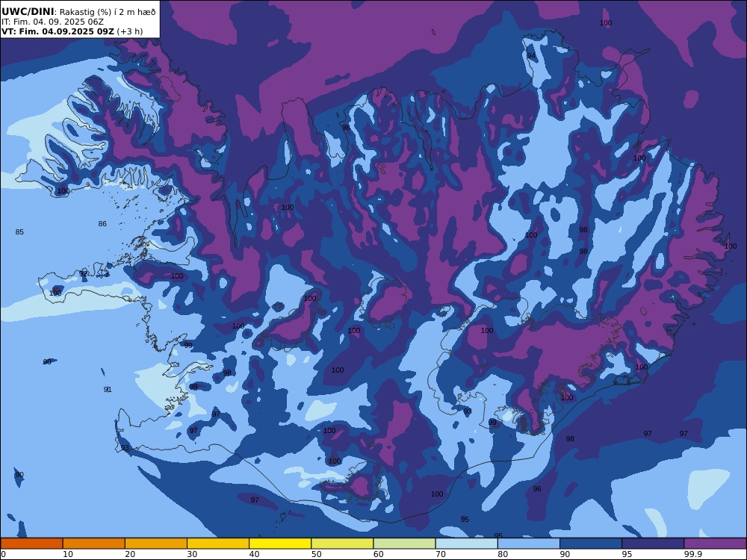Viewport: 747px width, 560px height.
Task: Click the light blue 80–90 legend swatch
Action: [x=529, y=544]
